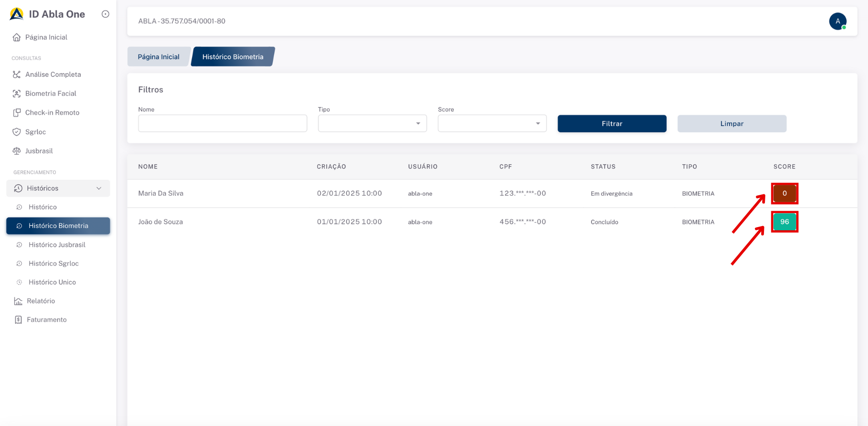The image size is (868, 426).
Task: Select the Check-in Remoto icon
Action: click(17, 113)
